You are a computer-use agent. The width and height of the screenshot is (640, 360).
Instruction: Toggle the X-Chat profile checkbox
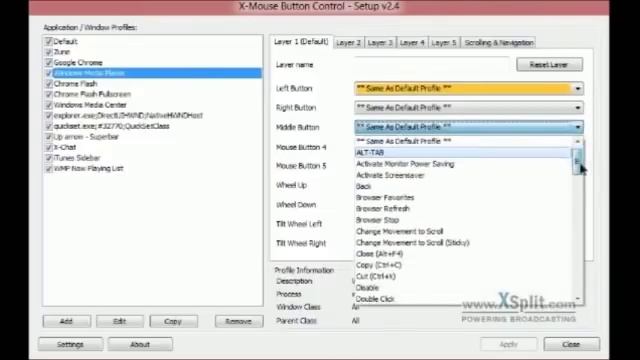49,147
